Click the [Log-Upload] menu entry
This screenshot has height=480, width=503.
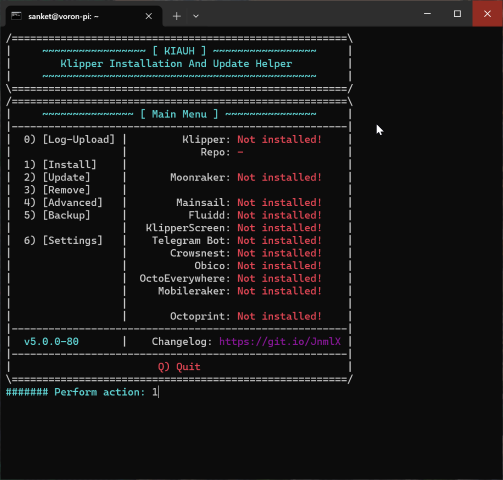(x=69, y=139)
